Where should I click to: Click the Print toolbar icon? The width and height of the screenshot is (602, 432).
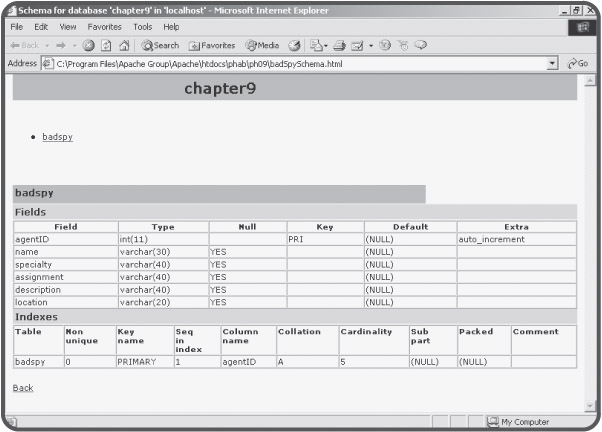tap(342, 45)
